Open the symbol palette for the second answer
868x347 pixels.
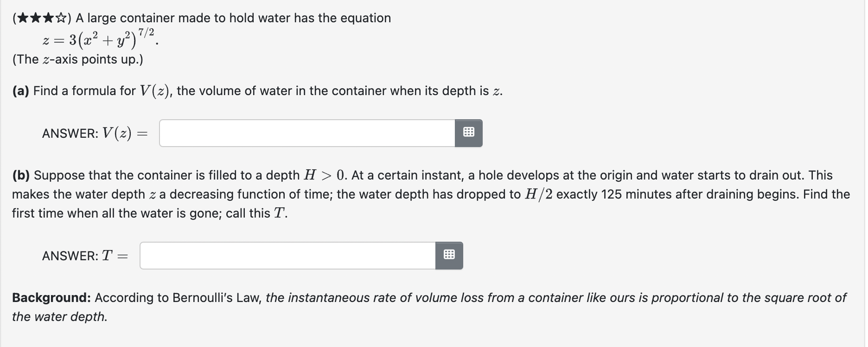point(449,255)
